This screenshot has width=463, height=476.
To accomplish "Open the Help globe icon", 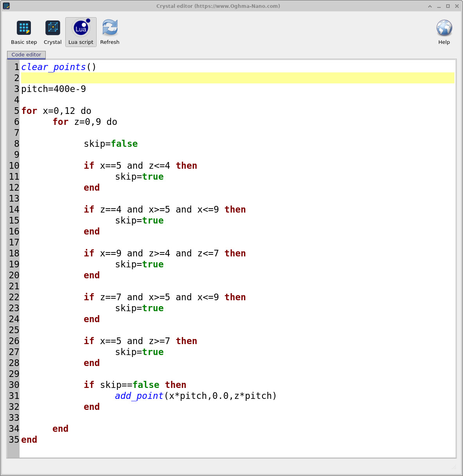I will coord(444,32).
